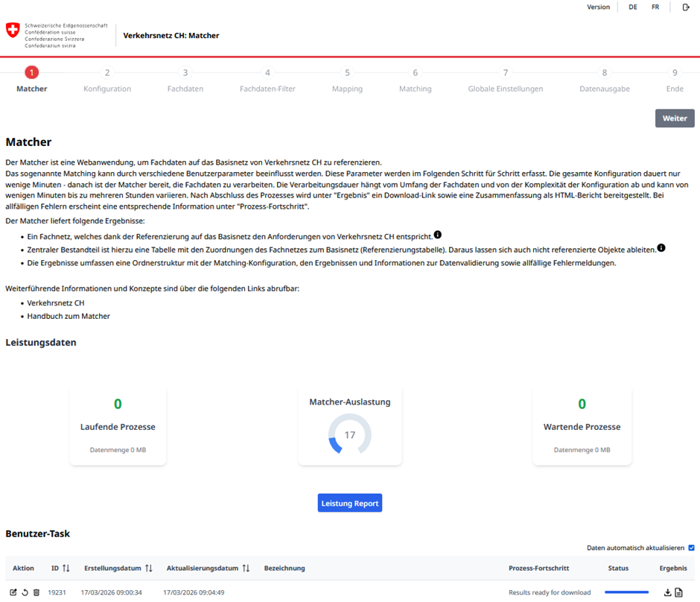Show info tooltip after Fachnetz bullet point
The image size is (700, 602).
click(438, 235)
